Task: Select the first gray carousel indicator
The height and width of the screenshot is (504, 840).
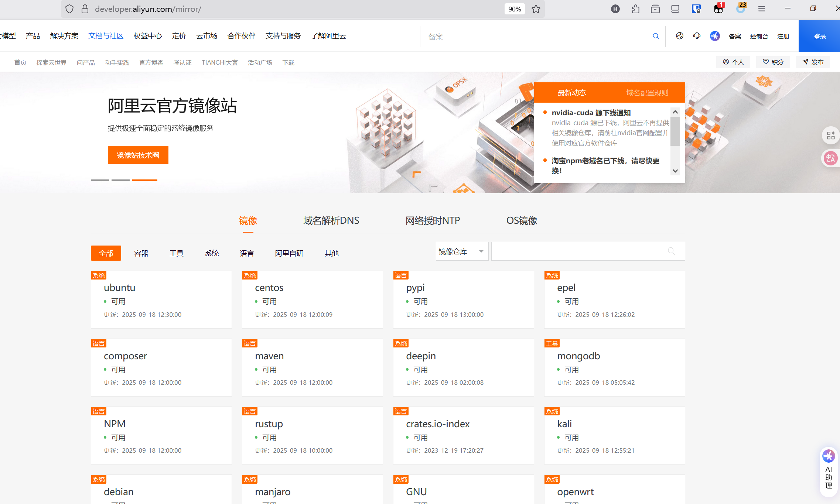Action: coord(100,180)
